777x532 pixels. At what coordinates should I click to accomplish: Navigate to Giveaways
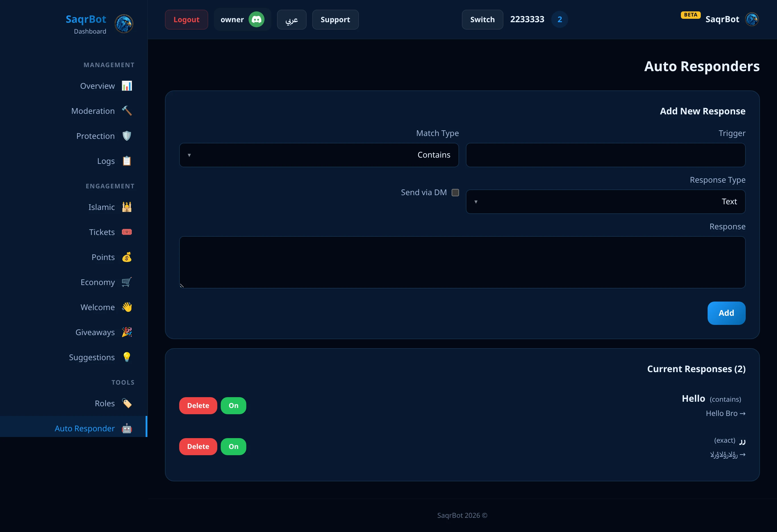point(74,332)
